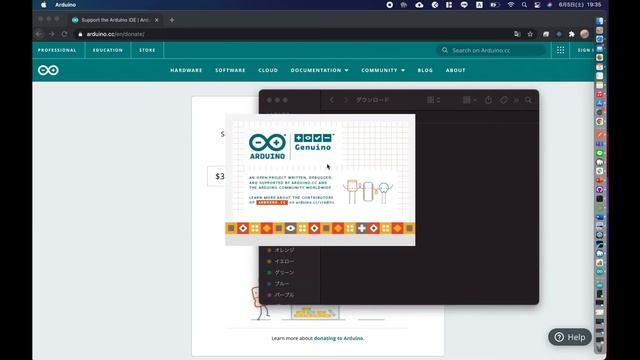
Task: Open the Control Center icon
Action: (537, 5)
